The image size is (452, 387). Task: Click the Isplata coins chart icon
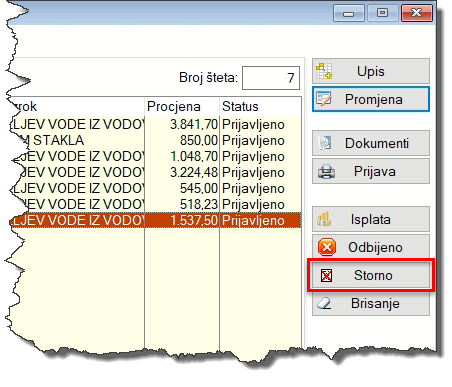coord(324,219)
